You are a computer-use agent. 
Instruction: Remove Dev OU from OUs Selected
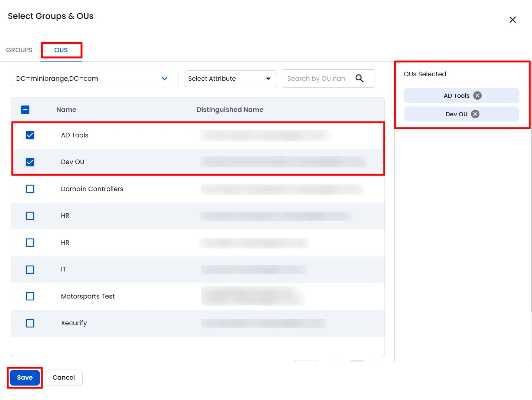point(475,114)
